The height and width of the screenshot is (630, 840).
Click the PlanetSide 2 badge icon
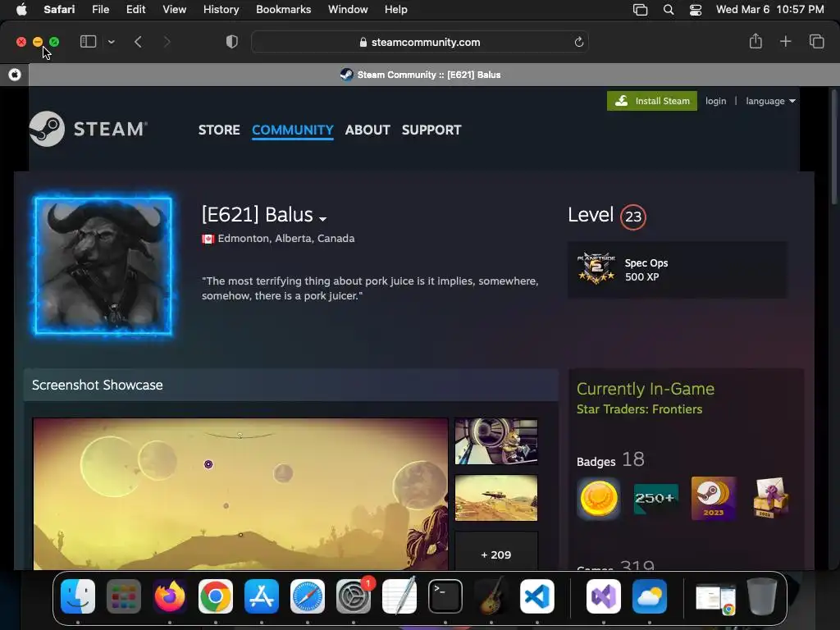click(x=596, y=268)
